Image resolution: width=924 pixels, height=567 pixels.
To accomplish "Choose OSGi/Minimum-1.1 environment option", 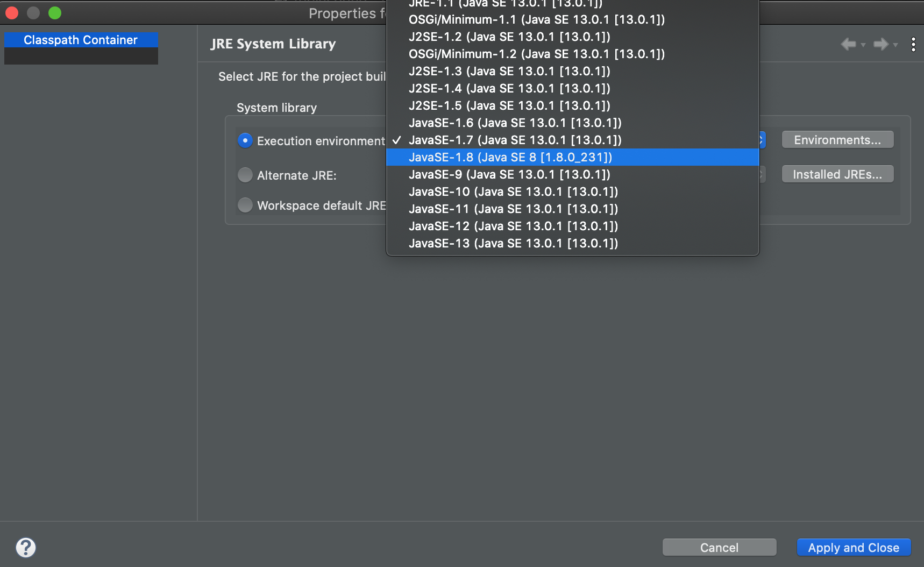I will 573,19.
